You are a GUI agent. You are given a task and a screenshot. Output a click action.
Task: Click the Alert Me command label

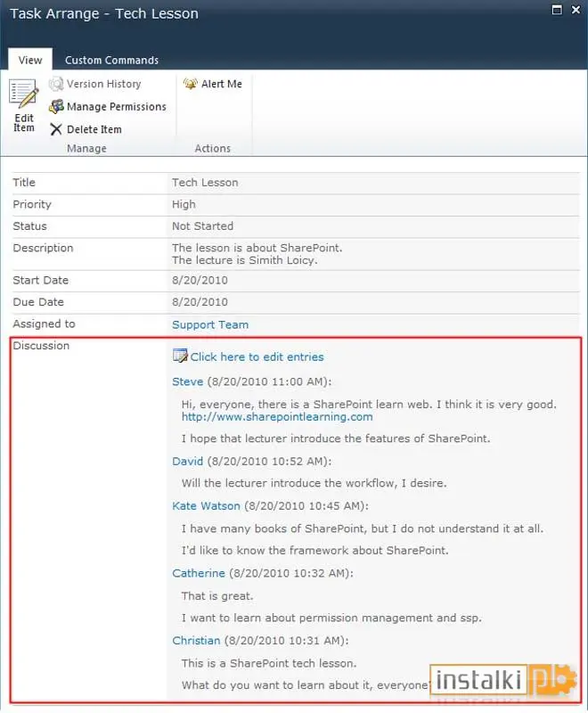point(221,84)
